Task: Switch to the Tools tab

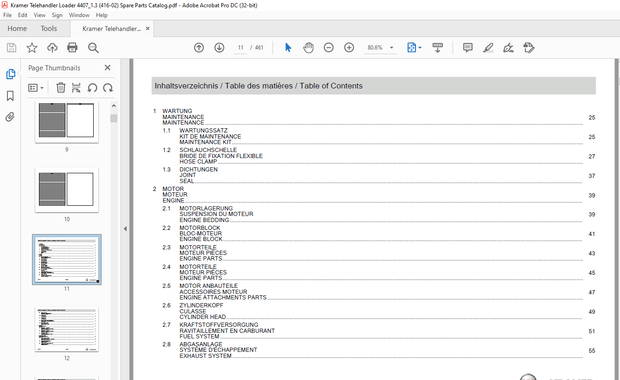Action: point(49,28)
